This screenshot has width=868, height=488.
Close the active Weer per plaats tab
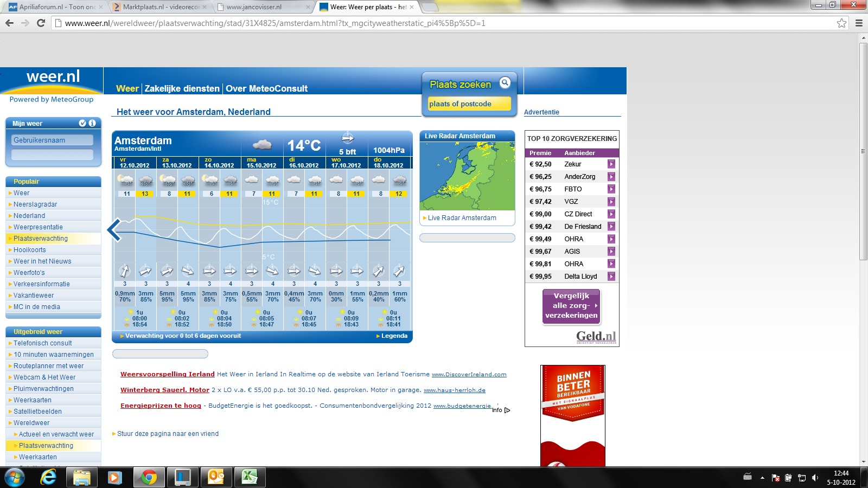pyautogui.click(x=412, y=7)
